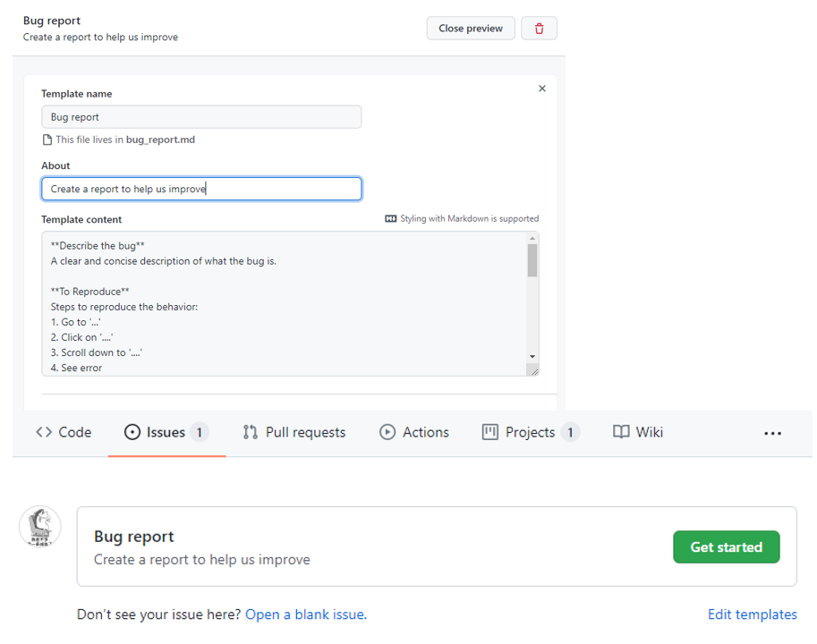The height and width of the screenshot is (644, 817).
Task: Open the three-dots more menu
Action: pos(773,433)
